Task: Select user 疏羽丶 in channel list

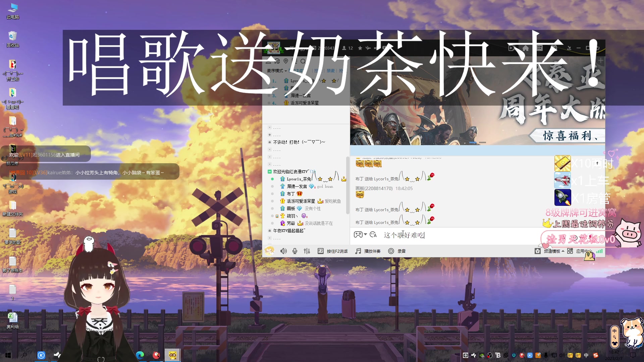Action: point(292,216)
